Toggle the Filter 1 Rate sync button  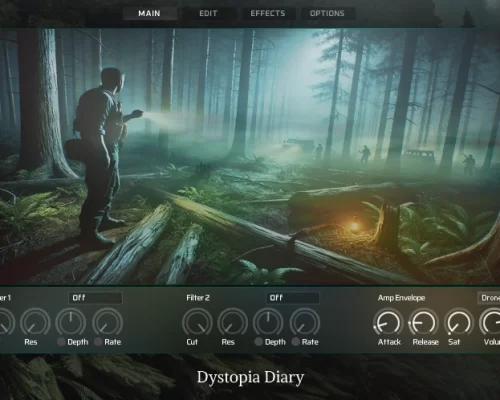click(x=98, y=342)
